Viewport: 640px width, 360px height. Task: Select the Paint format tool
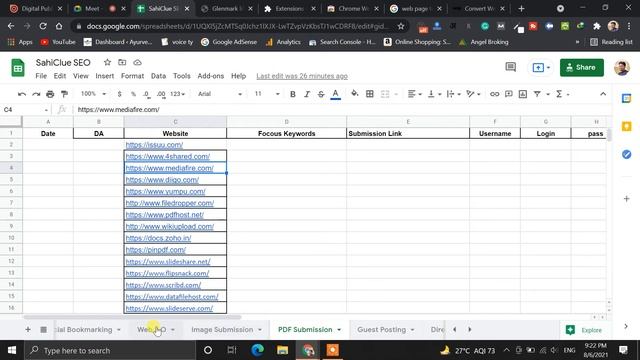tap(64, 94)
